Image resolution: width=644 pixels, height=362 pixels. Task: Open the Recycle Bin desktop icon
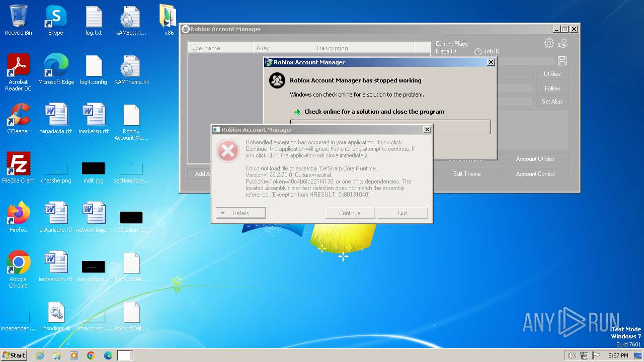[18, 20]
